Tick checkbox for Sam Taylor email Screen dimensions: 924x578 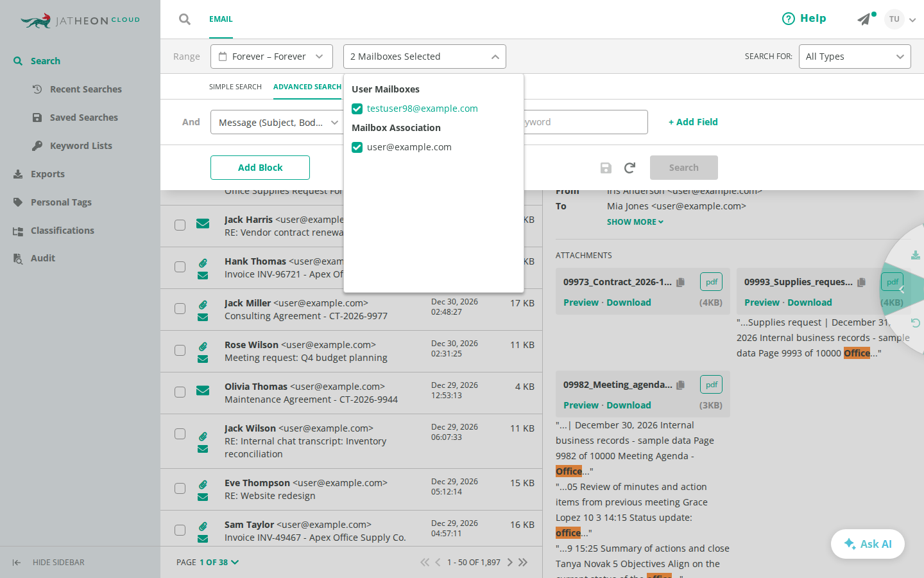[x=180, y=530]
